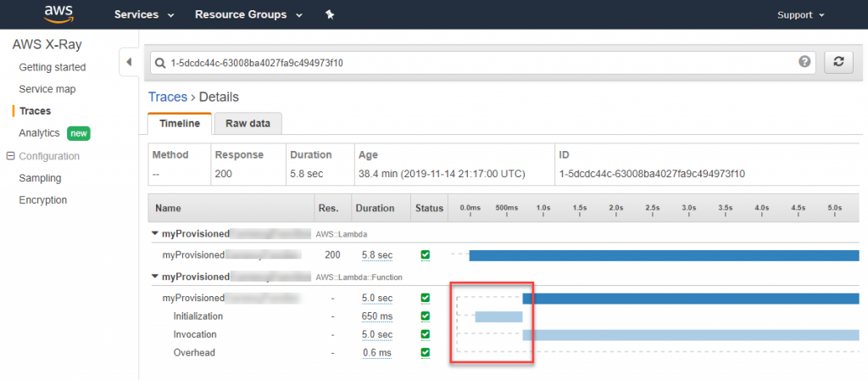868x380 pixels.
Task: Click the status check in the Invocation row
Action: tap(426, 334)
